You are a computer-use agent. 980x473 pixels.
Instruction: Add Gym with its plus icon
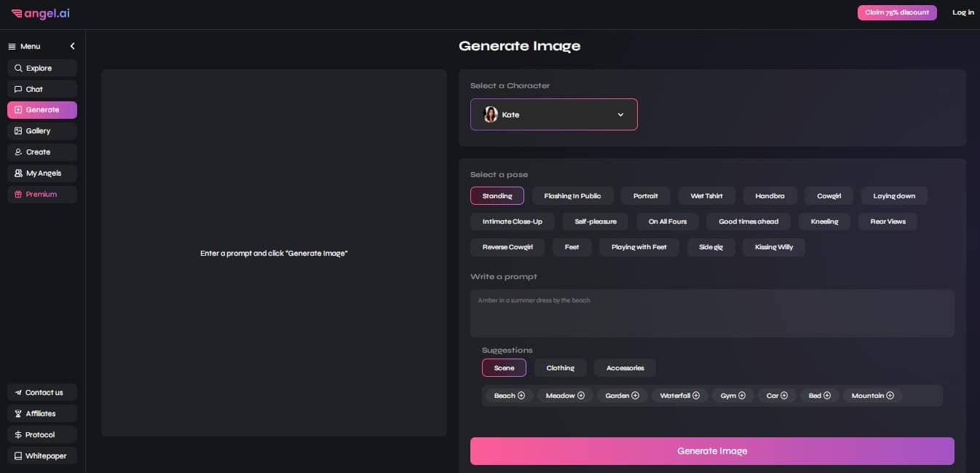click(742, 396)
